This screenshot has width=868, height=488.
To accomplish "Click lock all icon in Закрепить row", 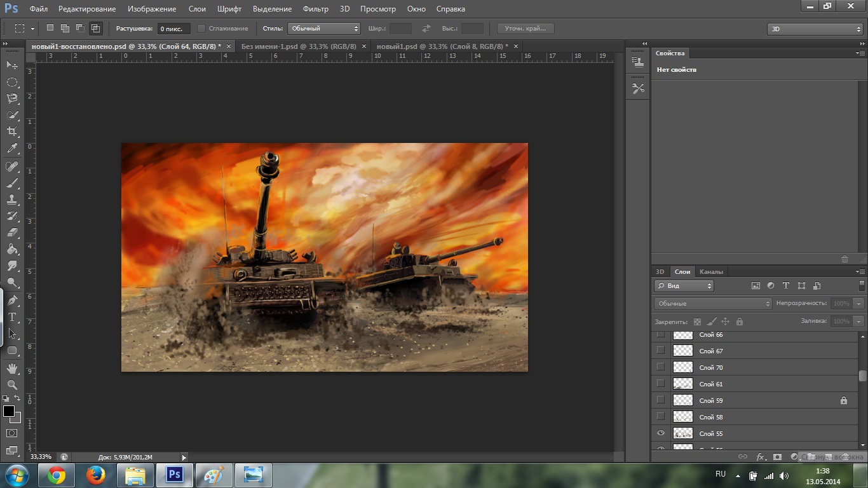I will 739,322.
